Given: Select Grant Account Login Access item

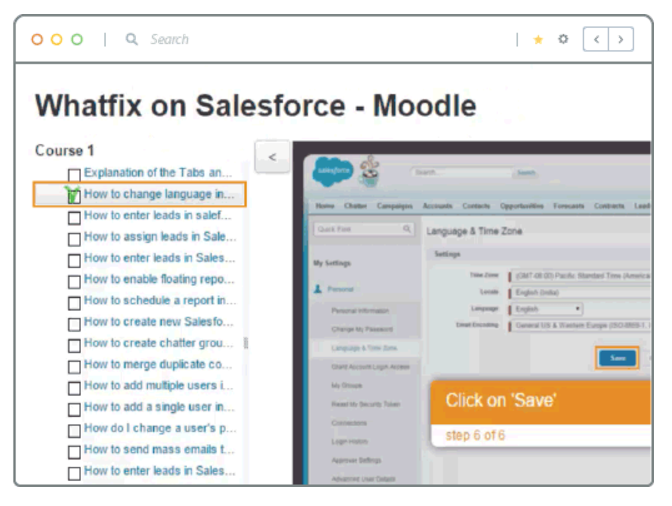Looking at the screenshot, I should (371, 367).
